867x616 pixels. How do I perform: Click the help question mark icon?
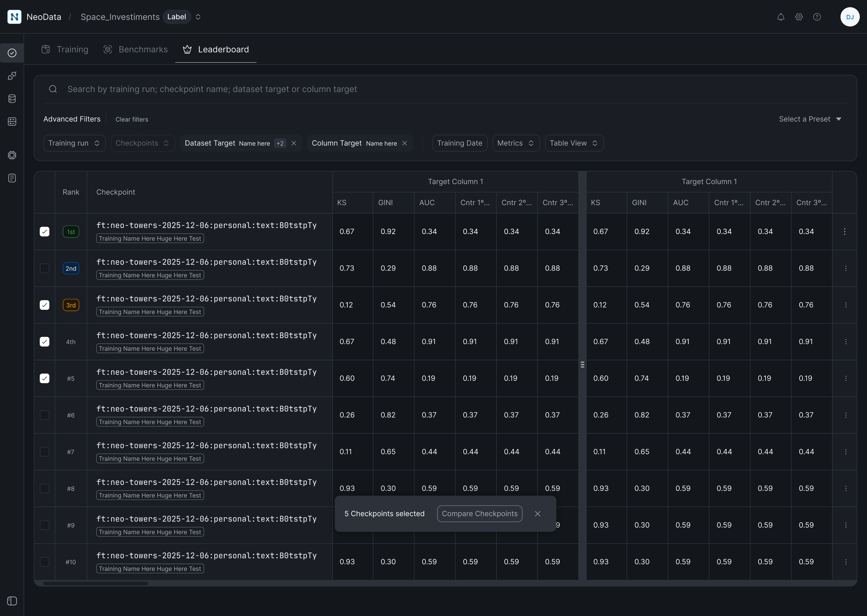[817, 17]
